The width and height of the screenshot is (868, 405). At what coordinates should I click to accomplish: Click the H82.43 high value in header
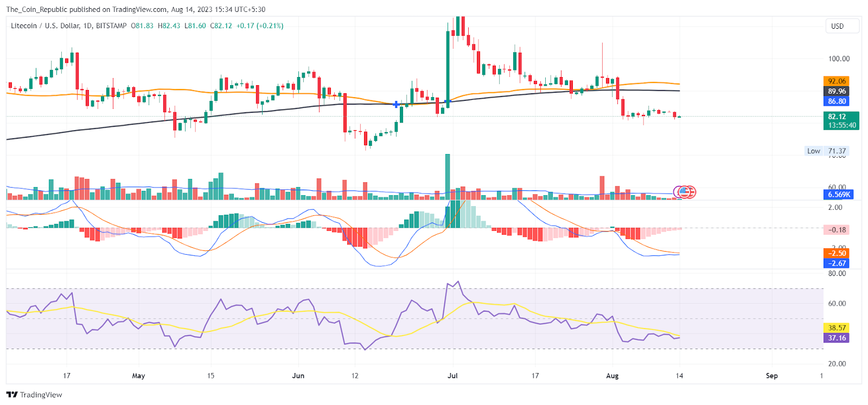pyautogui.click(x=169, y=25)
